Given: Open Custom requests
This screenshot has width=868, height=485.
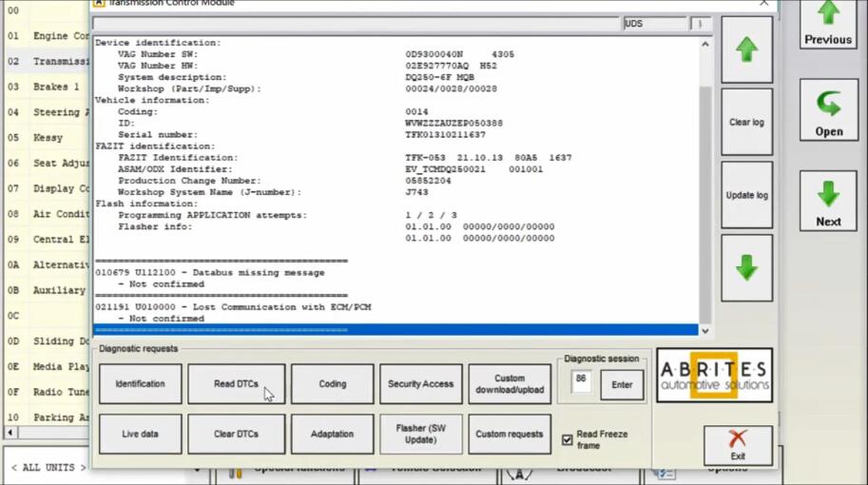Looking at the screenshot, I should click(510, 434).
